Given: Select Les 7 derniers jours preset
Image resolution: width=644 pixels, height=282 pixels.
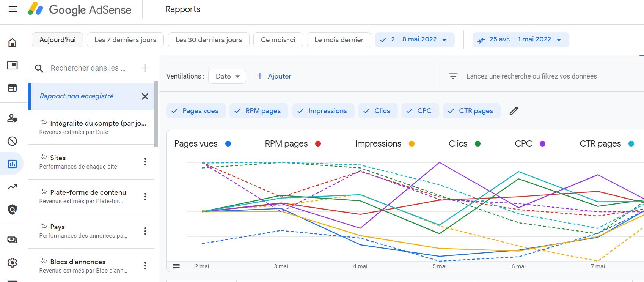Looking at the screenshot, I should [125, 40].
